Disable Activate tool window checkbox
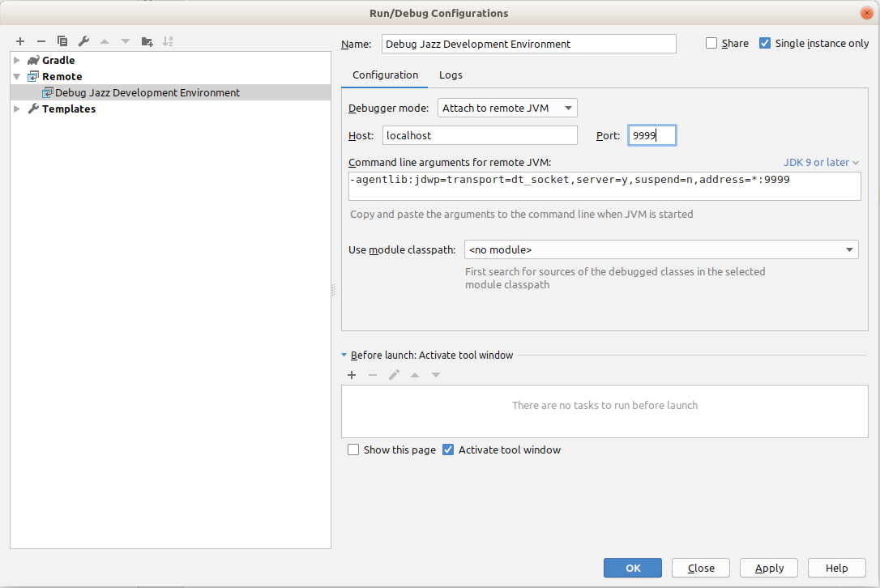Screen dimensions: 880x588 click(448, 450)
